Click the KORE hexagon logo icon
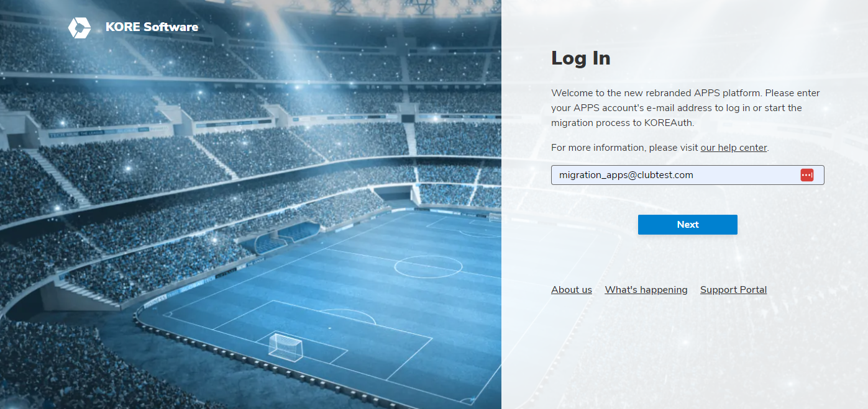Viewport: 868px width, 409px height. 79,27
